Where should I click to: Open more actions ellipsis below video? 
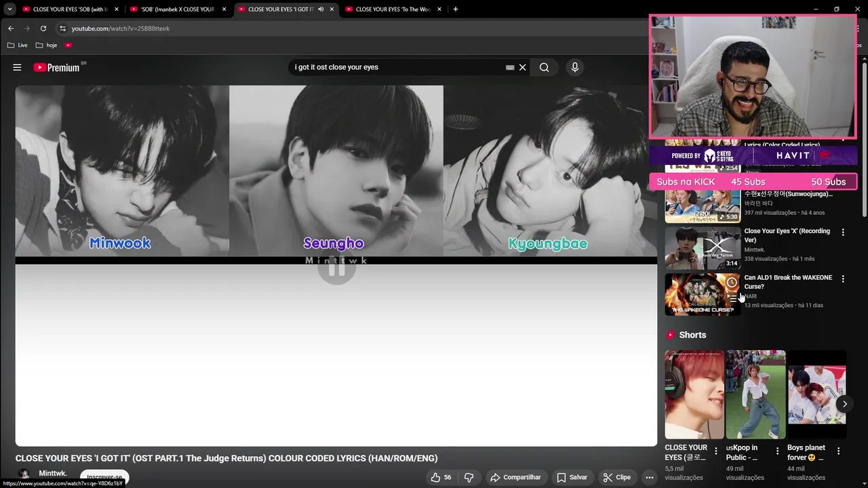click(x=649, y=477)
